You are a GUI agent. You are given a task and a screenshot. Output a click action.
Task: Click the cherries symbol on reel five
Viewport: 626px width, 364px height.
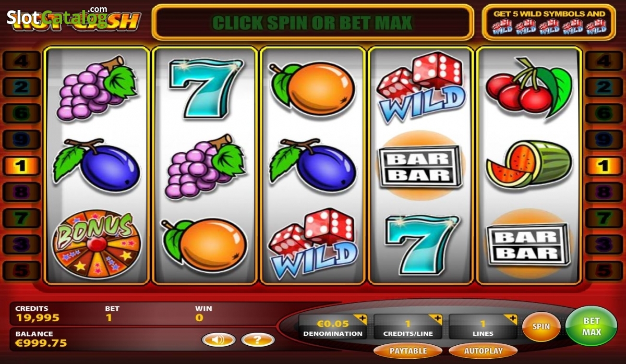[x=528, y=87]
